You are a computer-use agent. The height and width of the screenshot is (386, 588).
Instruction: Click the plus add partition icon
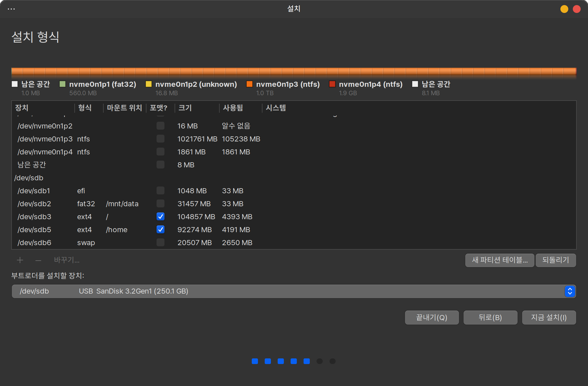click(20, 260)
